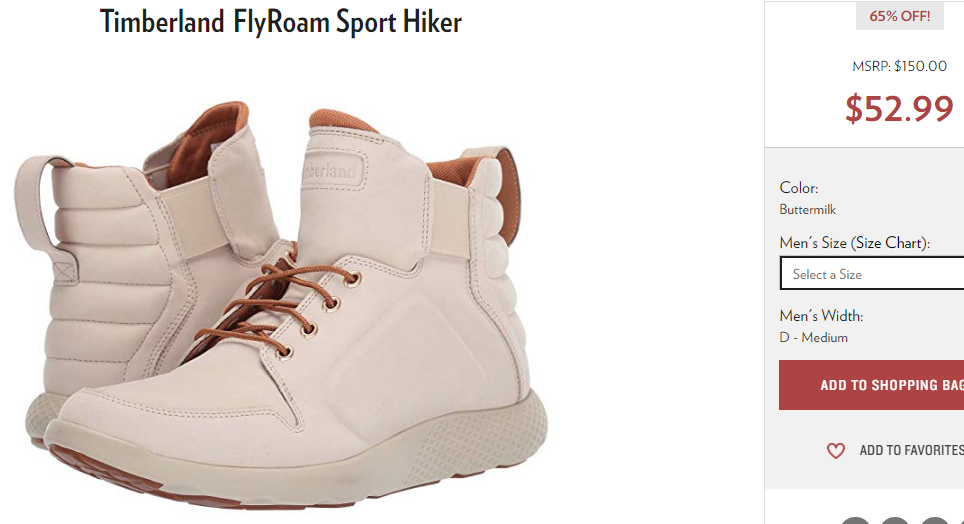The image size is (964, 524).
Task: Click the 65% OFF badge
Action: (899, 16)
